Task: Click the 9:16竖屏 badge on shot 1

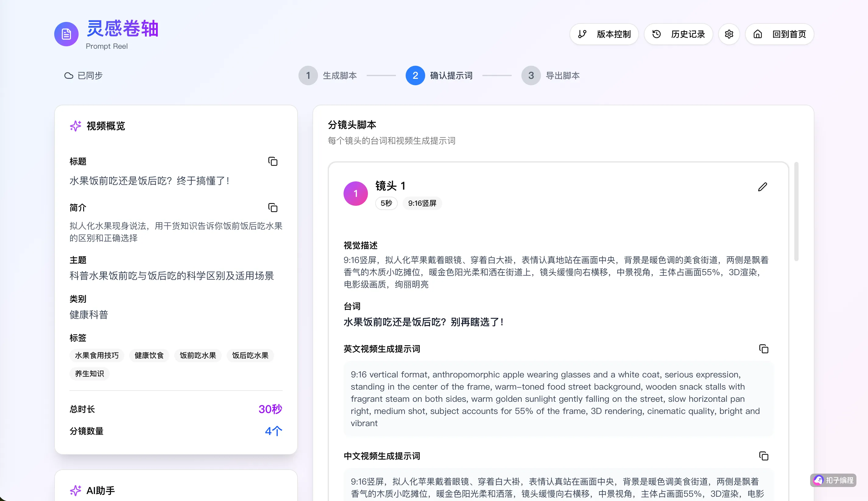Action: pos(422,203)
